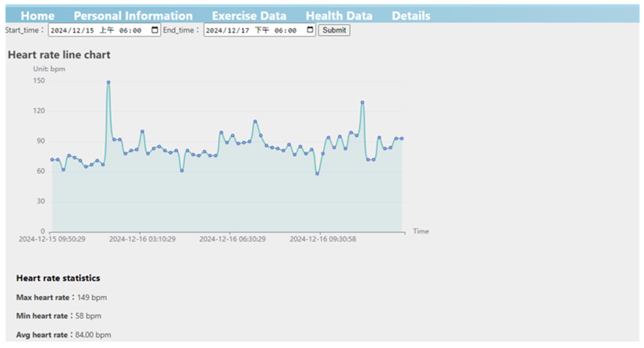Click the lowest heart rate point, 58 bpm
Viewport: 644px width, 348px height.
(317, 174)
